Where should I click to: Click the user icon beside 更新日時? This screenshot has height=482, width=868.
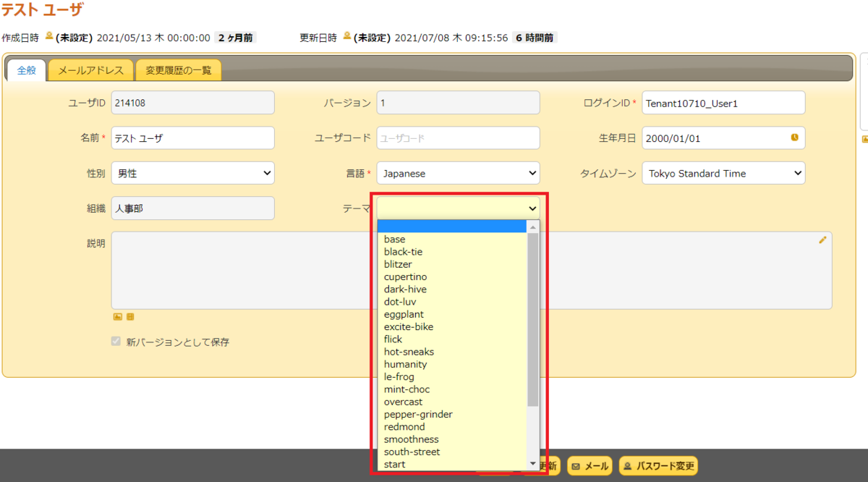click(x=347, y=36)
